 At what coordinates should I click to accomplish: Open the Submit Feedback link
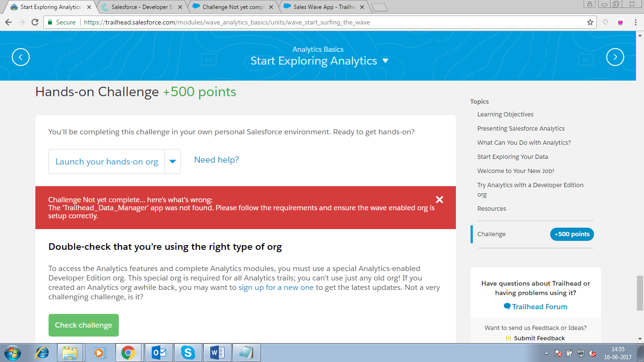(x=539, y=338)
